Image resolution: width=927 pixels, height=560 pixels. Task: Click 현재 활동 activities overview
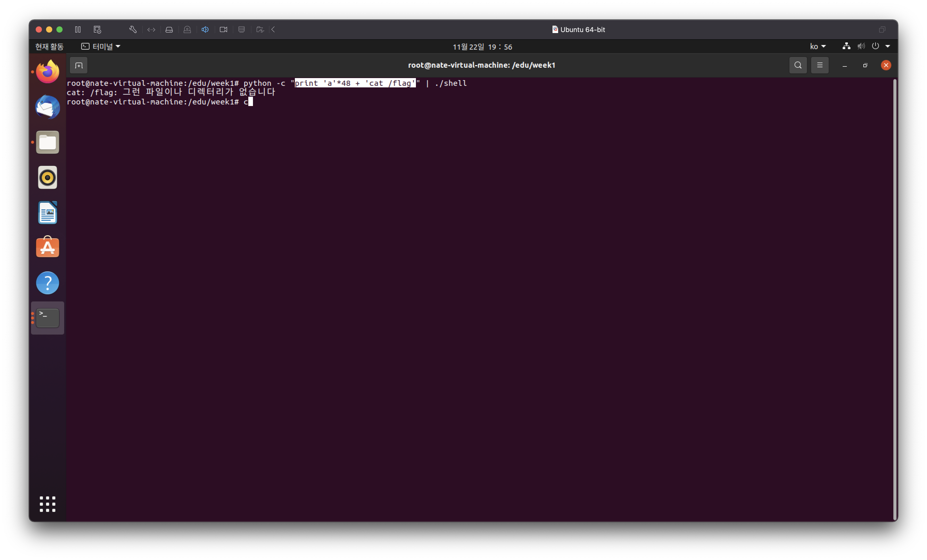49,46
